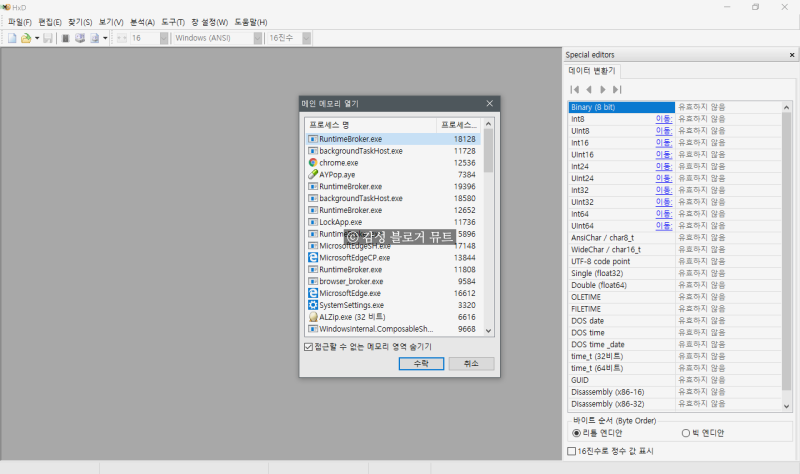Expand the open file dropdown arrow
This screenshot has height=474, width=800.
tap(37, 38)
